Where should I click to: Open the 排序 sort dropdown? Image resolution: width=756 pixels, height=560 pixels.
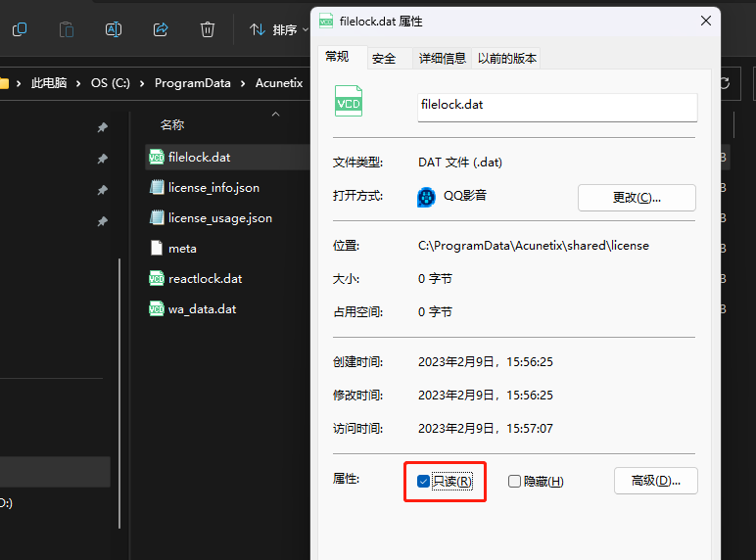[279, 30]
